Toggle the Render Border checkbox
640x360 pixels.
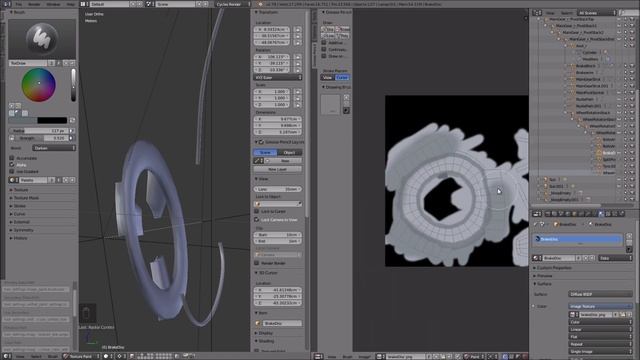[257, 263]
